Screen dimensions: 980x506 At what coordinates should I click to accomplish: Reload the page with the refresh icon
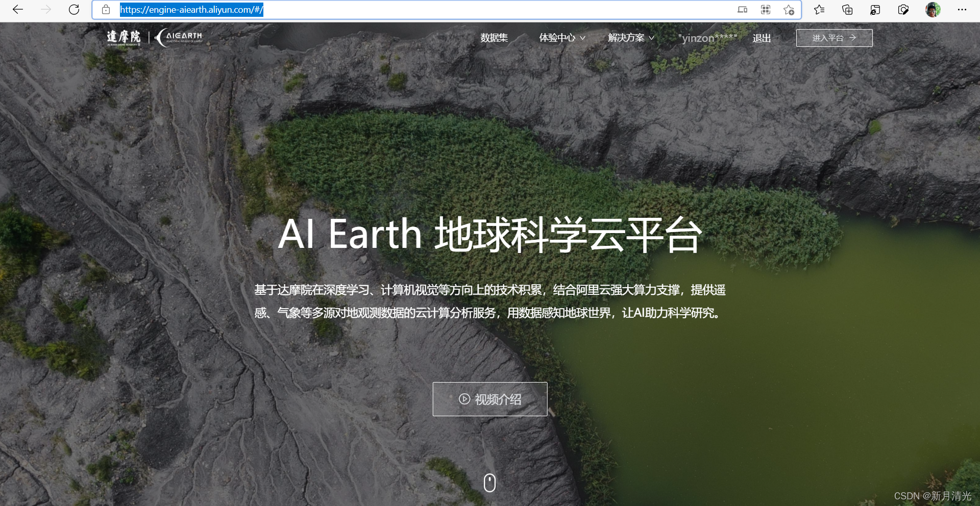[x=74, y=10]
